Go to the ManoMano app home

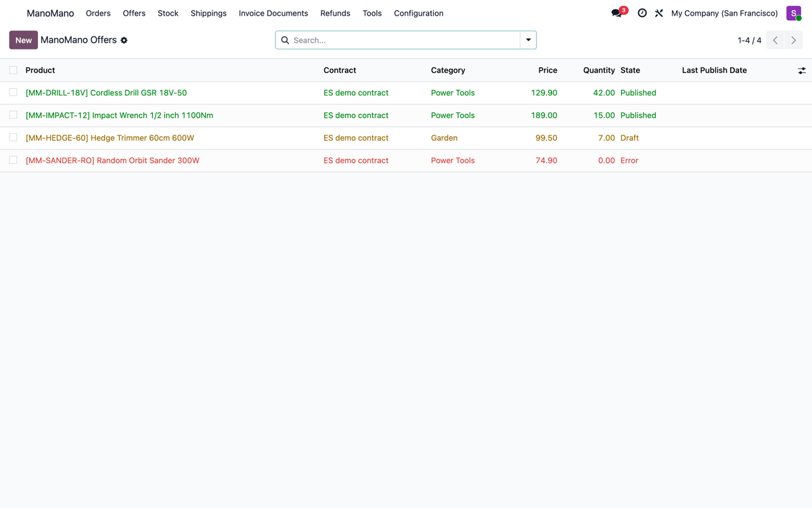[x=50, y=14]
